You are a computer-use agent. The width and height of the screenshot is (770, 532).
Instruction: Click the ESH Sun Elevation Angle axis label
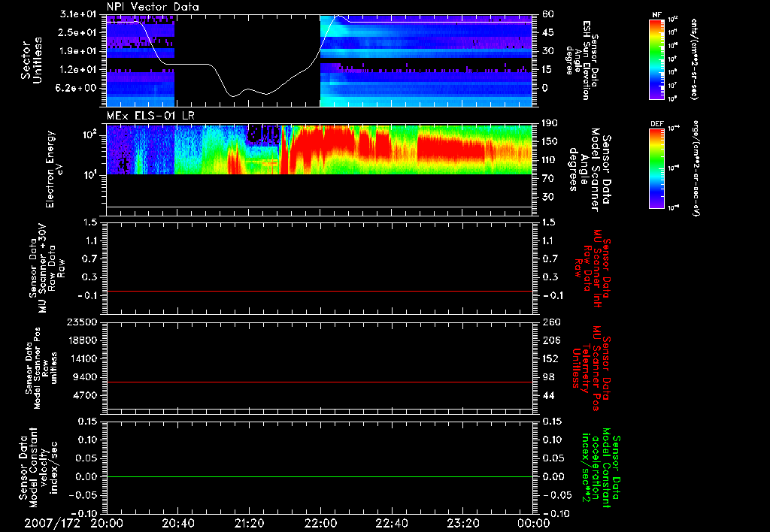point(581,60)
